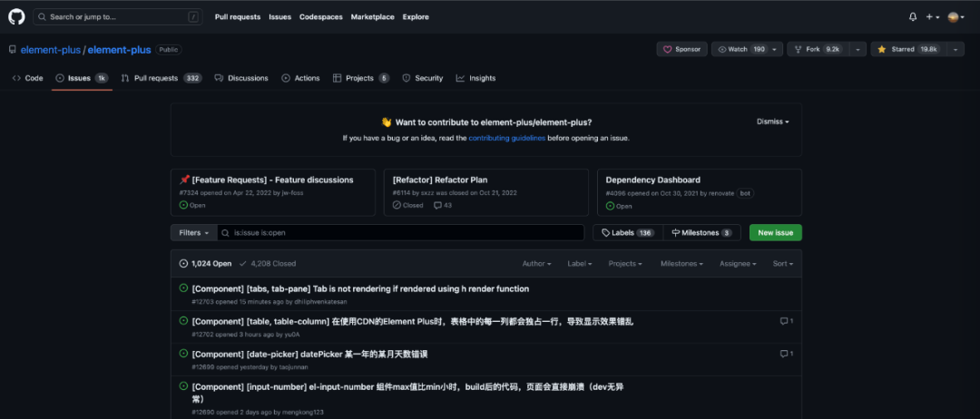Open Pull requests in top navigation
980x419 pixels.
coord(238,17)
